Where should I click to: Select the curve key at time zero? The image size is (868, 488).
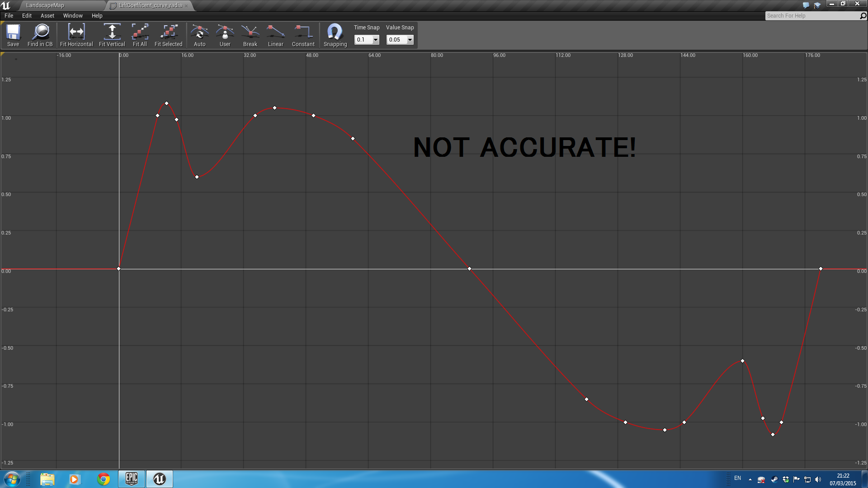[x=119, y=269]
